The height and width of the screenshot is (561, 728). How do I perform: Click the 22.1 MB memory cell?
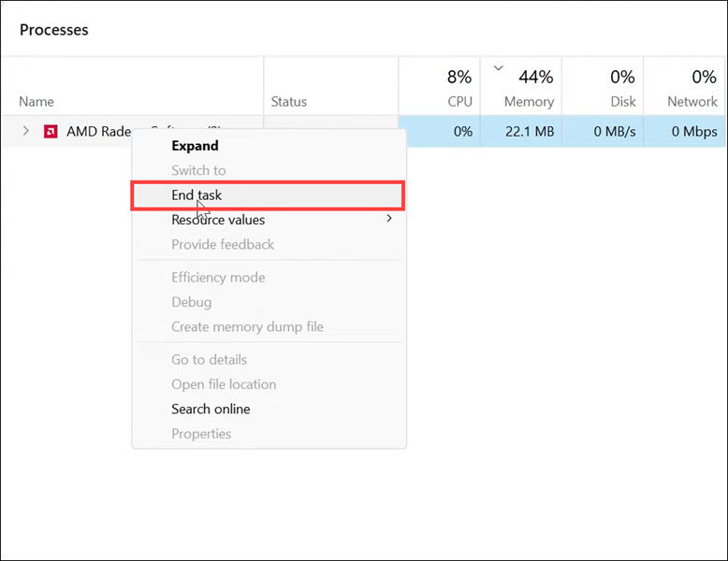[x=529, y=132]
